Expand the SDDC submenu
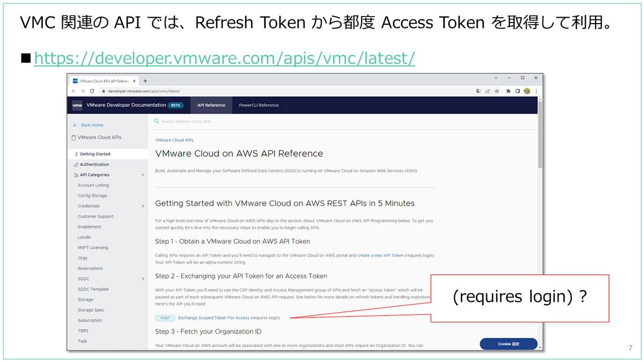The height and width of the screenshot is (362, 644). 143,278
